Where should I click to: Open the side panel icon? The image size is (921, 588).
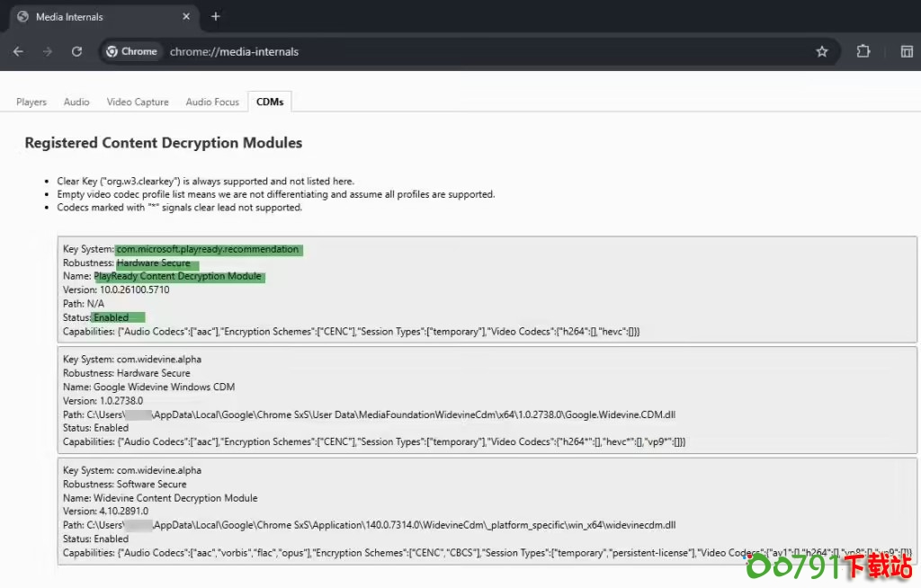pyautogui.click(x=907, y=51)
